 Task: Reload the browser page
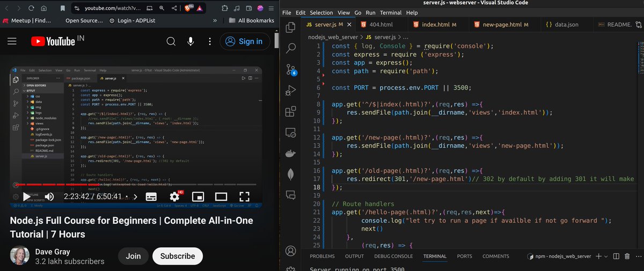[x=31, y=8]
